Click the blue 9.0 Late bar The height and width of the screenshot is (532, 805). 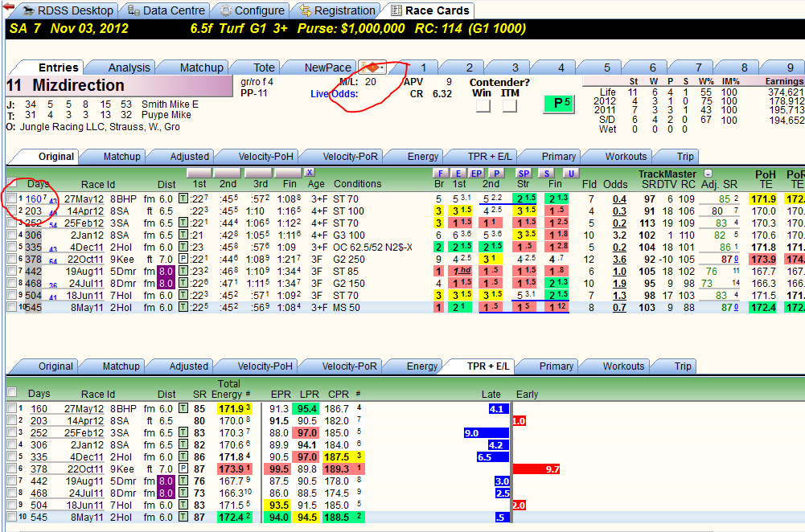486,433
